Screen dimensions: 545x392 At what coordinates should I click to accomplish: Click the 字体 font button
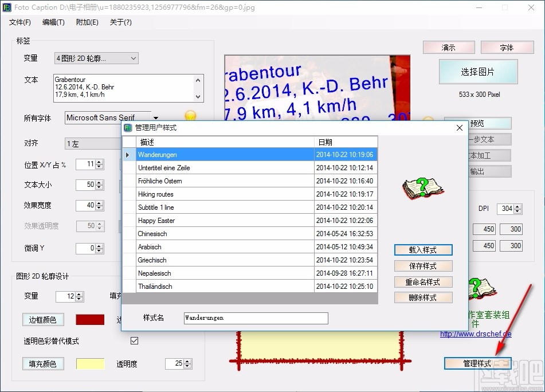pos(507,48)
